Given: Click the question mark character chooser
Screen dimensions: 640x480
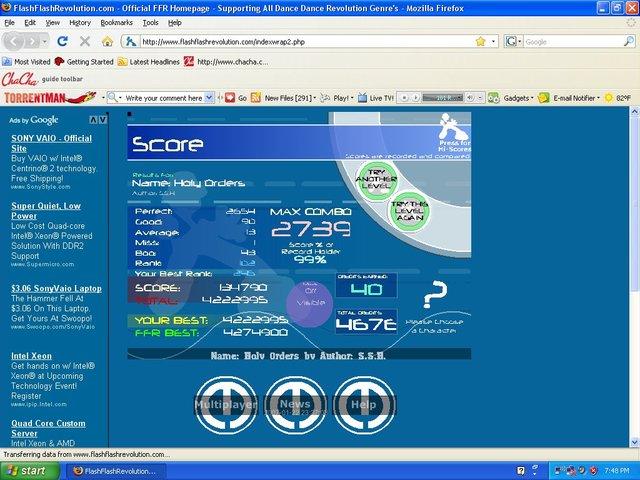Looking at the screenshot, I should click(435, 294).
